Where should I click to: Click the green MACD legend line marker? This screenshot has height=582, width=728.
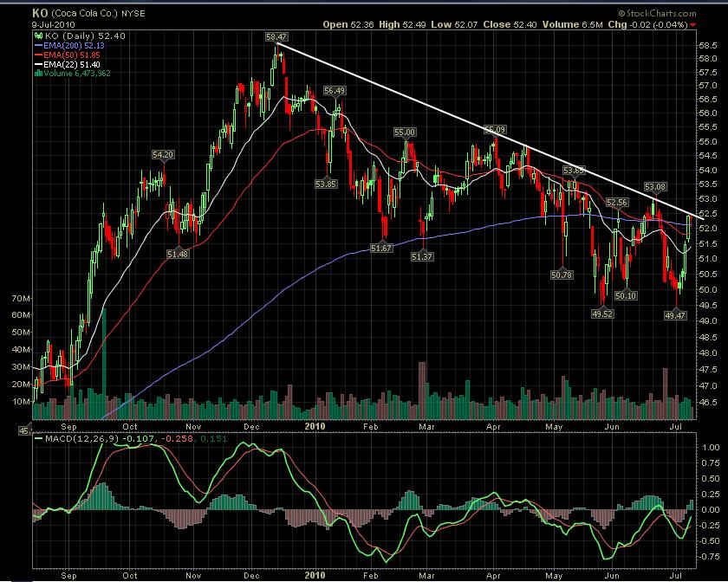(38, 438)
